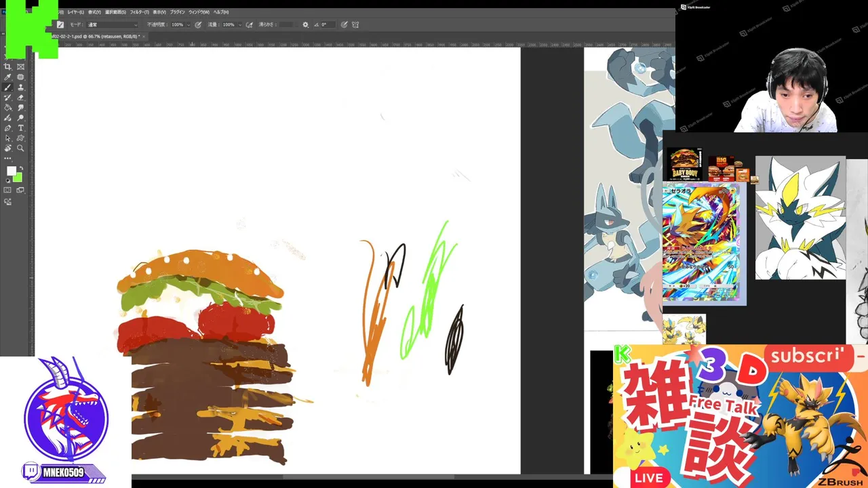Toggle symmetry butterfly paint options
The width and height of the screenshot is (868, 488).
tap(355, 24)
